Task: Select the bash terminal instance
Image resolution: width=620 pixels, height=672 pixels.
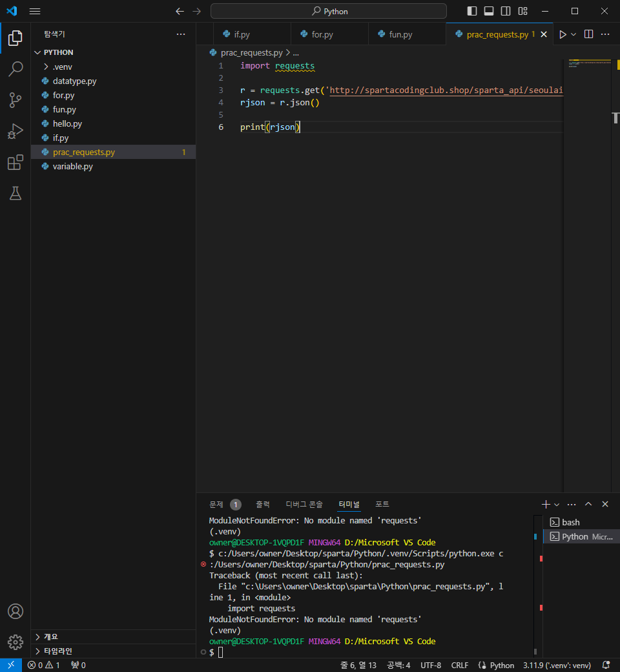Action: click(581, 523)
